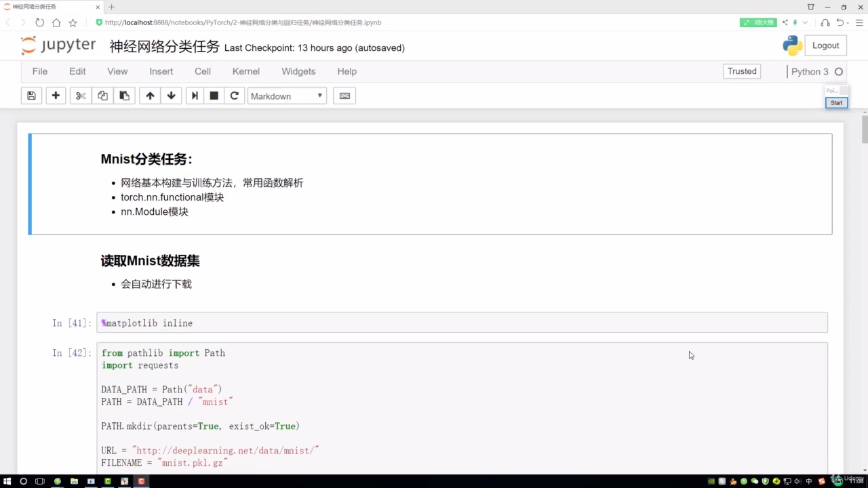Open the Markdown cell type dropdown
868x488 pixels.
[286, 96]
